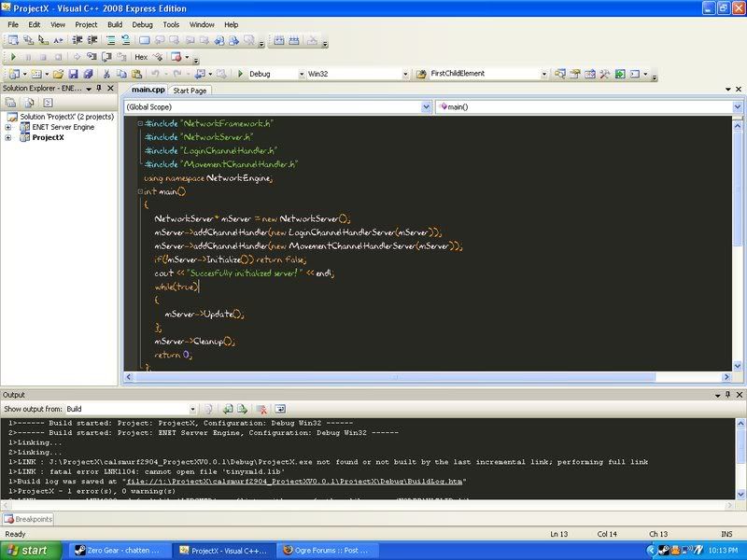This screenshot has width=747, height=560.
Task: Switch to the Start Page tab
Action: tap(190, 91)
